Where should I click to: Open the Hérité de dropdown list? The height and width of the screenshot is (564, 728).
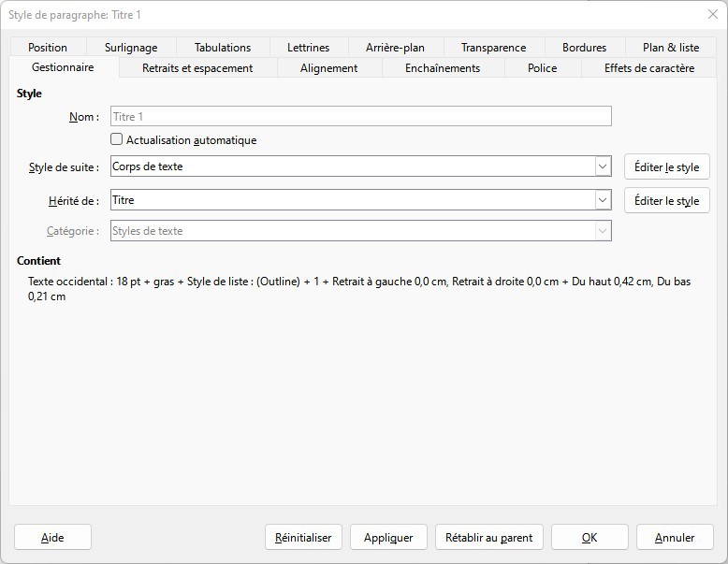coord(603,200)
